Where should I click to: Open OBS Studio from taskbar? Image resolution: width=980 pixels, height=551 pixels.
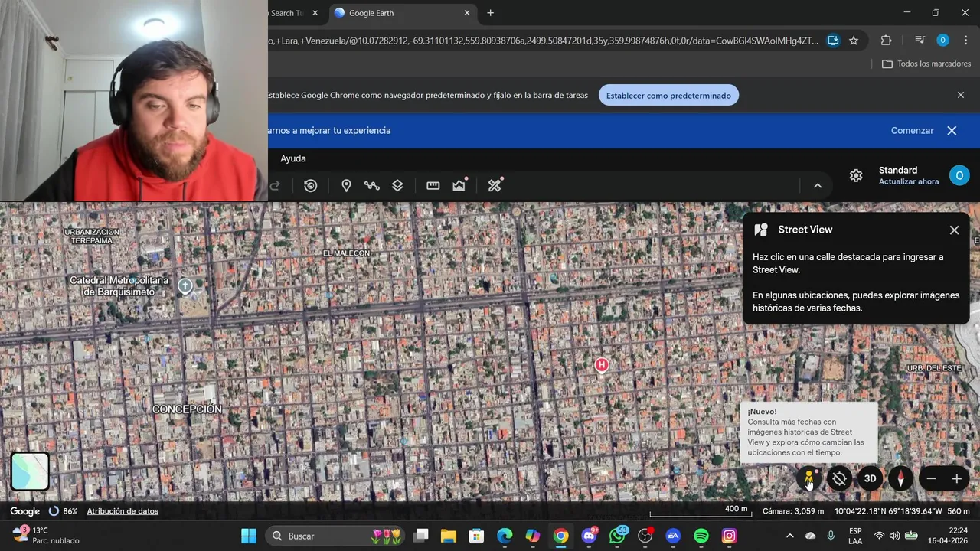[645, 536]
